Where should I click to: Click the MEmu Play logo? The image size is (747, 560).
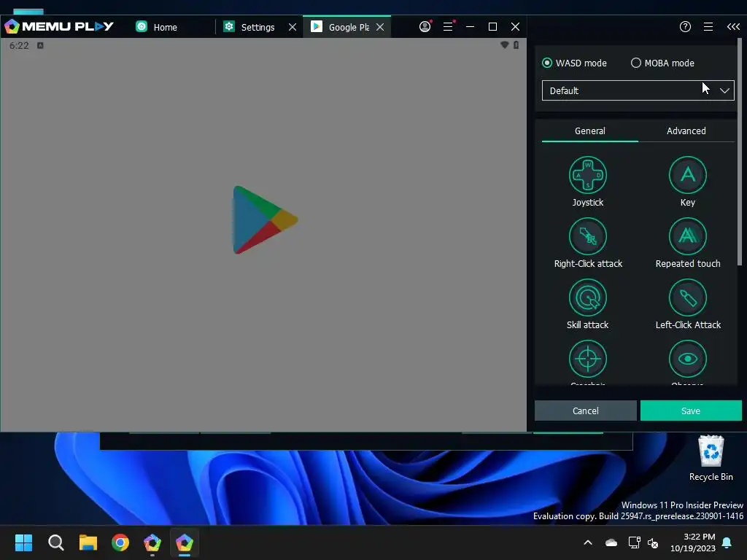[59, 27]
